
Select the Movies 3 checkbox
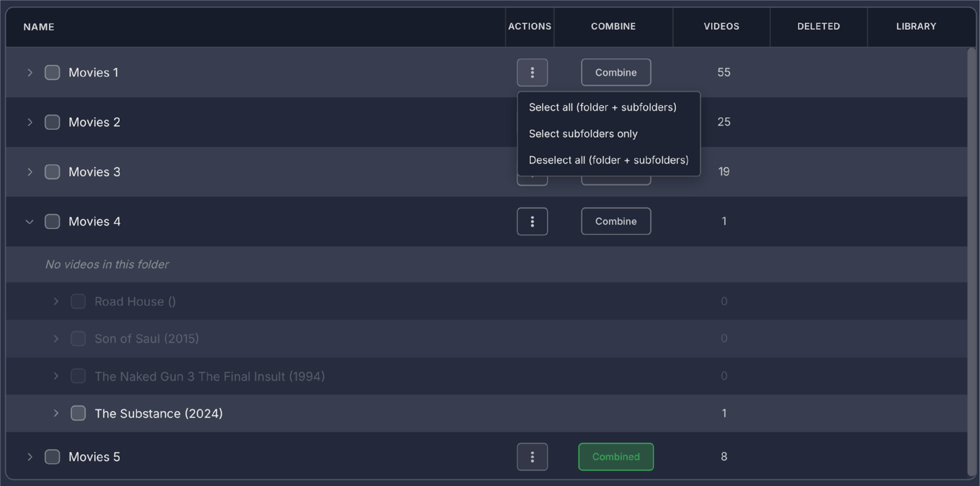pyautogui.click(x=52, y=172)
